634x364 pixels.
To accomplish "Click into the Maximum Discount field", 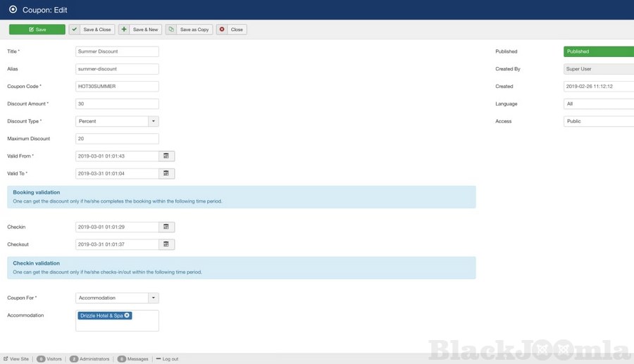I will (117, 139).
